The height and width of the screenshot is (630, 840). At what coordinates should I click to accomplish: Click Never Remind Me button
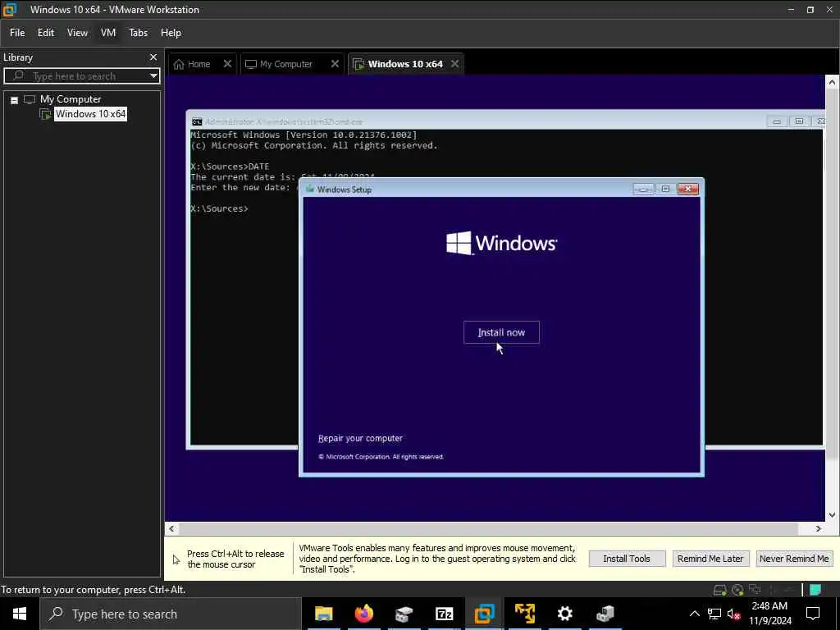pyautogui.click(x=794, y=559)
